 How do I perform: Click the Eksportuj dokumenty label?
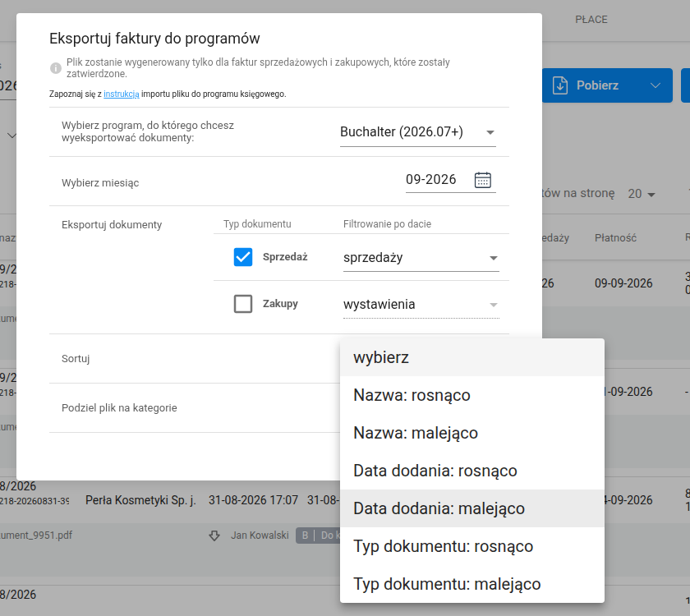coord(112,225)
